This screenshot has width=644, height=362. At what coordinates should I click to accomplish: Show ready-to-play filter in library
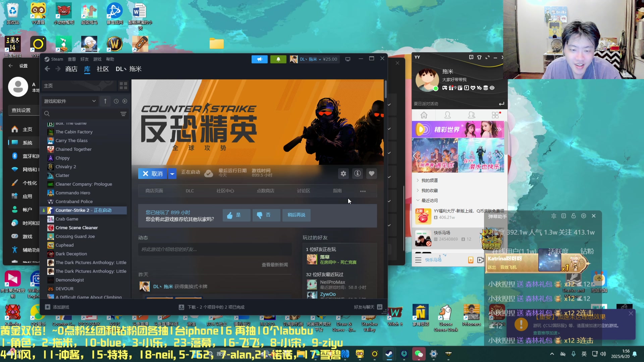pos(125,101)
